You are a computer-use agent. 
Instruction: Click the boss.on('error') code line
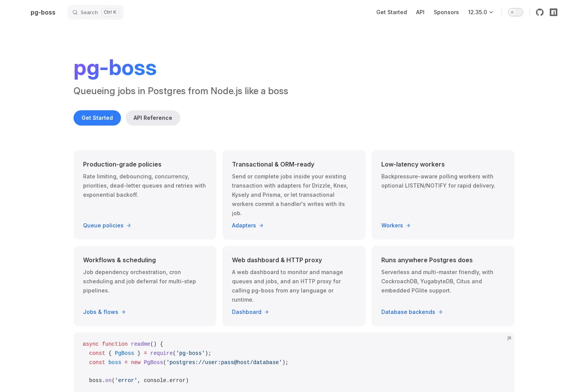[139, 381]
